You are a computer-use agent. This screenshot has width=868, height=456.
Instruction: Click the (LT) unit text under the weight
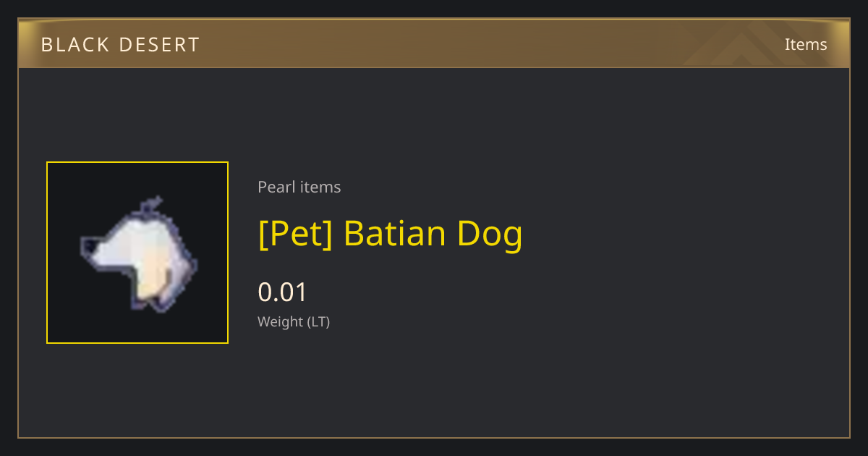coord(319,322)
